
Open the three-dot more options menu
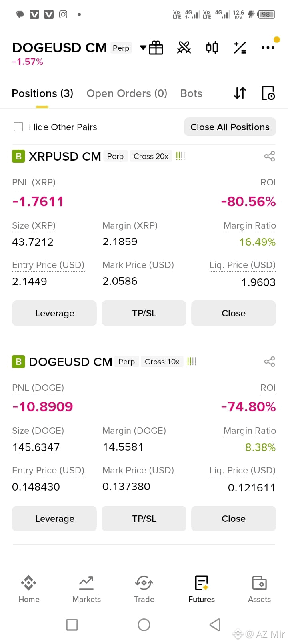click(268, 48)
